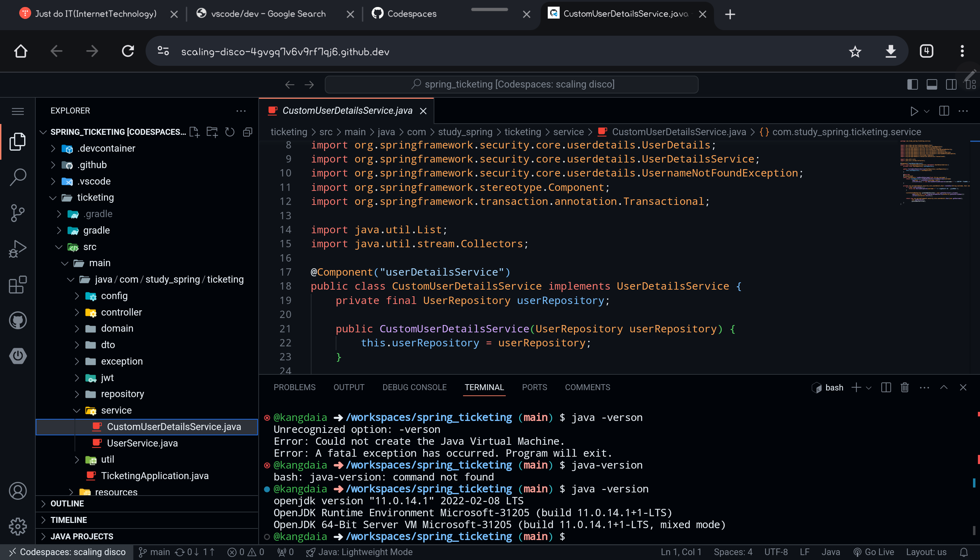980x560 pixels.
Task: Open the new terminal launch profile dropdown
Action: (x=869, y=388)
